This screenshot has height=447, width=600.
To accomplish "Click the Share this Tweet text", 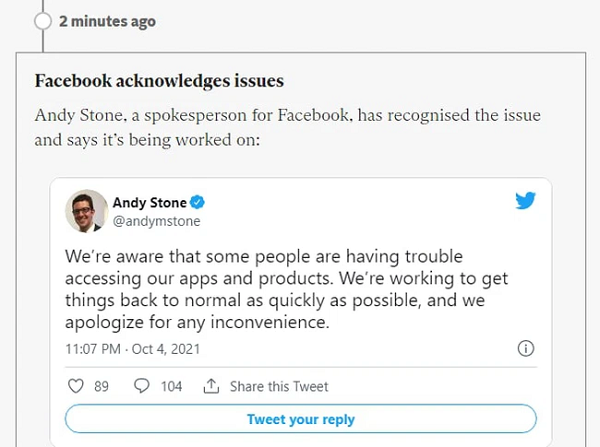I will tap(278, 386).
